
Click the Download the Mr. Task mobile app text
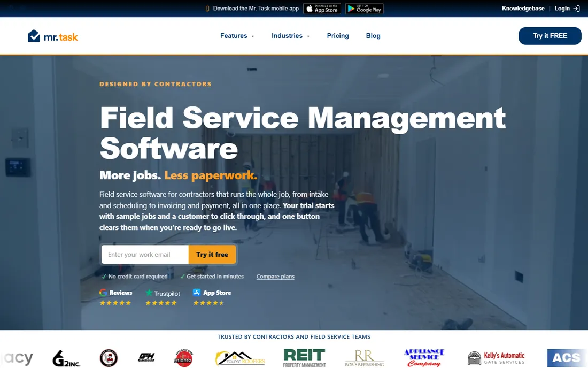[x=256, y=8]
